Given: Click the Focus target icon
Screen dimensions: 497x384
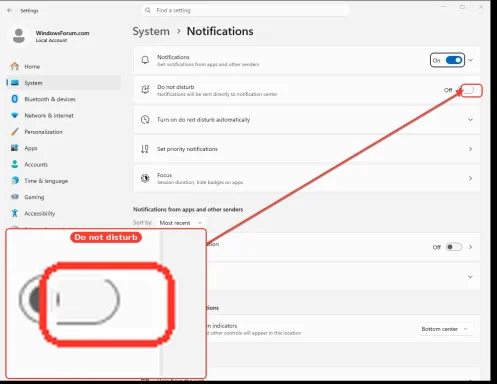Looking at the screenshot, I should 145,178.
